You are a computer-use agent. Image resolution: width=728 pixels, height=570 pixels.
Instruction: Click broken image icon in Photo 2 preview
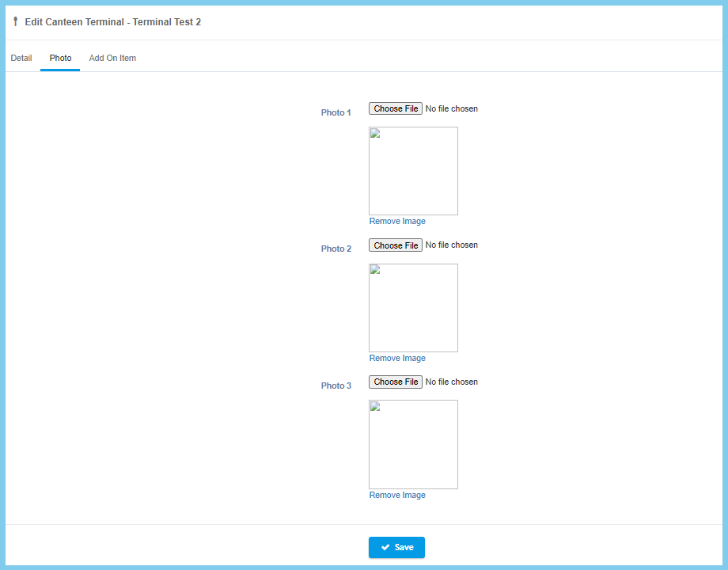[x=376, y=270]
